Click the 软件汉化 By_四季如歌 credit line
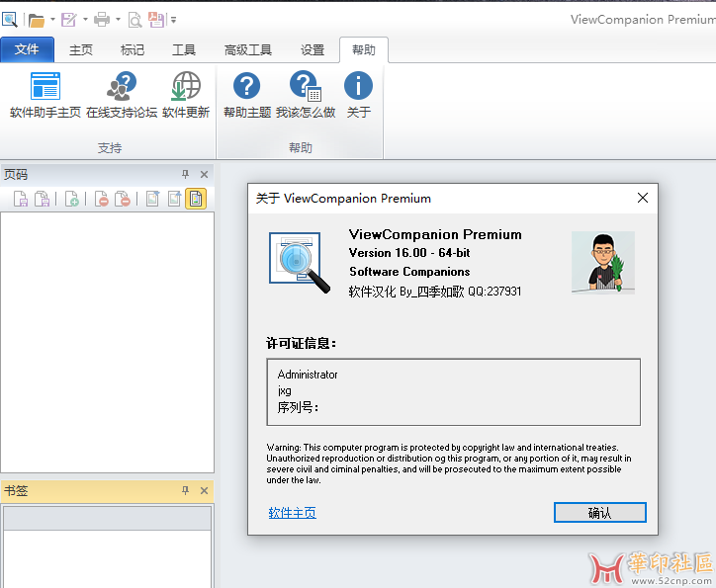This screenshot has height=588, width=716. point(435,292)
